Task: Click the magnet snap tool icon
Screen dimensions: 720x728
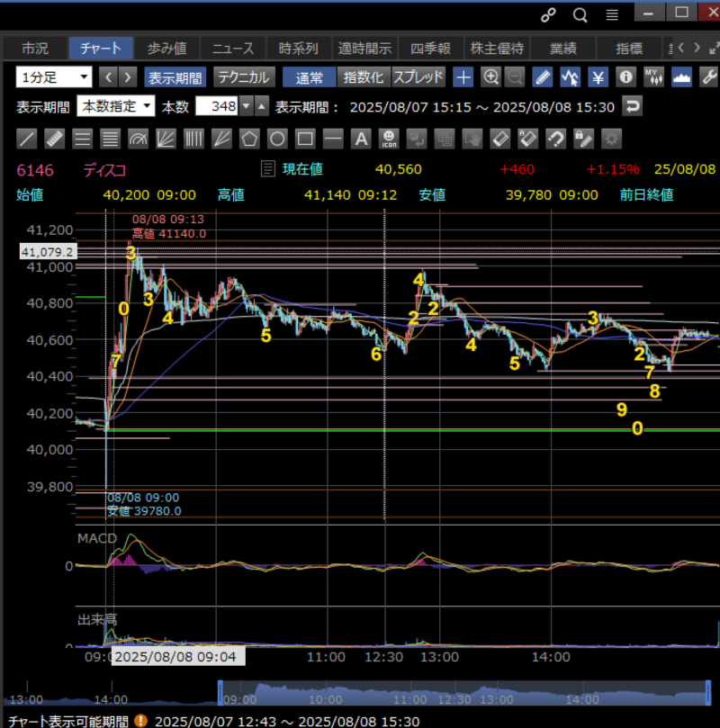Action: (555, 139)
